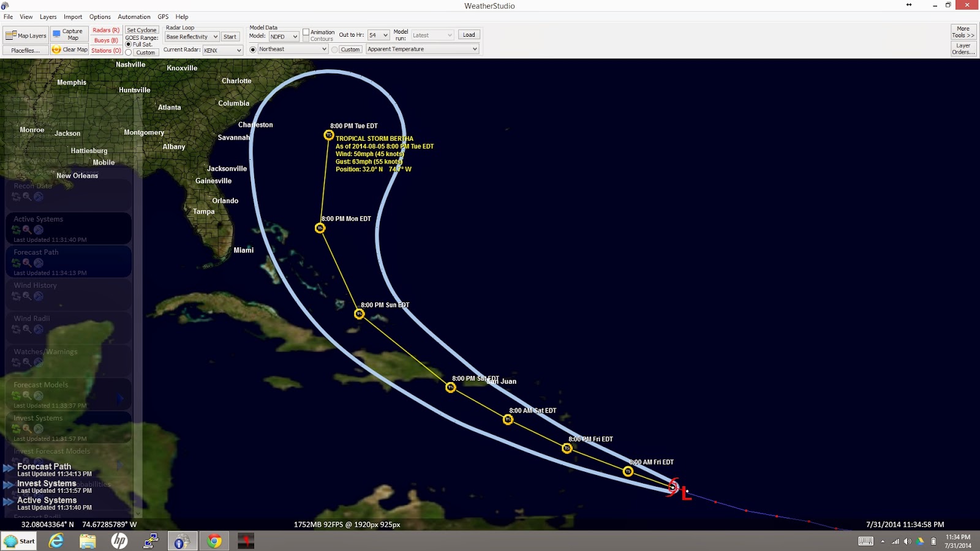Click the Set Cyclone button

pos(142,30)
